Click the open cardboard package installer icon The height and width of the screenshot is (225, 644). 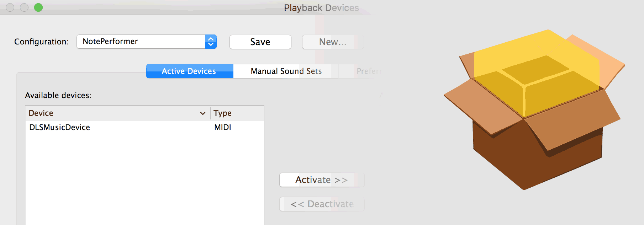[534, 109]
